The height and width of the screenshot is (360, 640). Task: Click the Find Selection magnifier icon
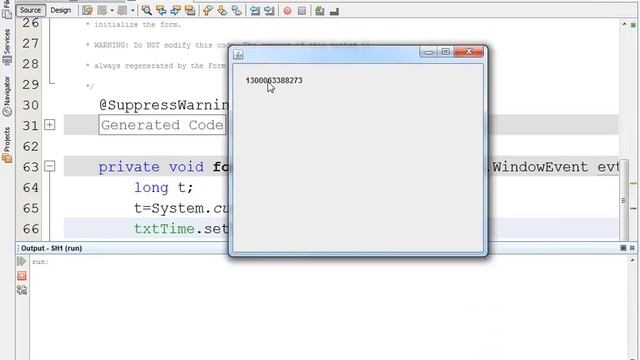147,11
